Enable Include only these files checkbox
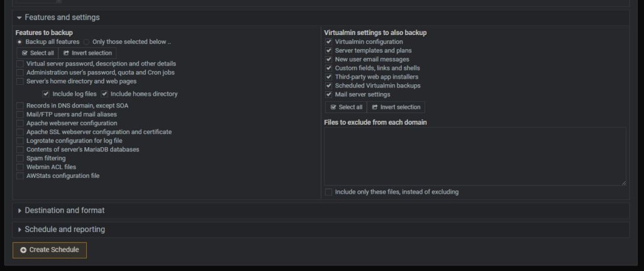Image resolution: width=644 pixels, height=271 pixels. [328, 192]
